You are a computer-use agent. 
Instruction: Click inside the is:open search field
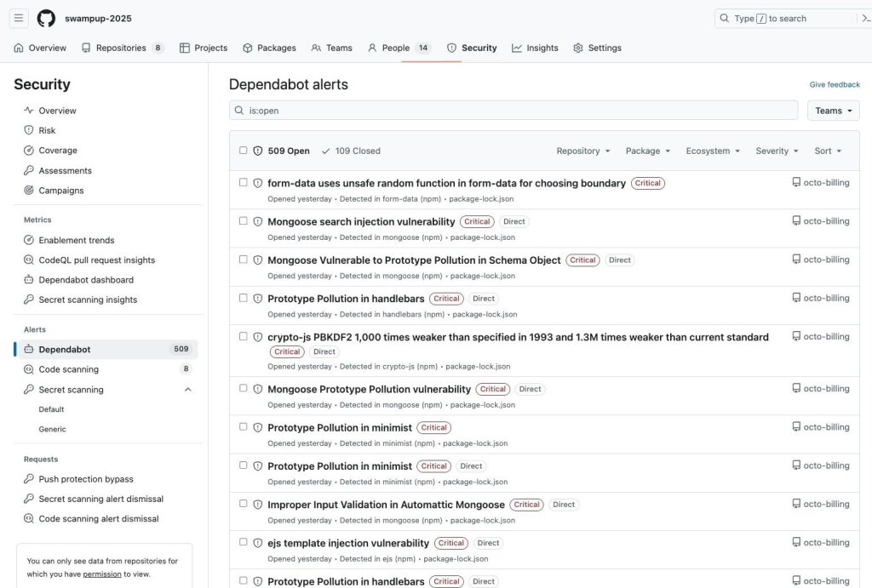pyautogui.click(x=511, y=110)
